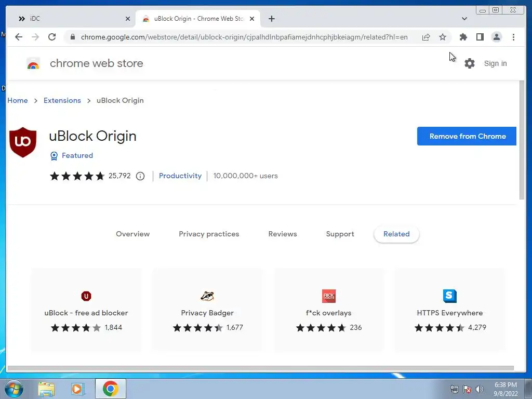
Task: Click the network tray icon
Action: point(454,389)
